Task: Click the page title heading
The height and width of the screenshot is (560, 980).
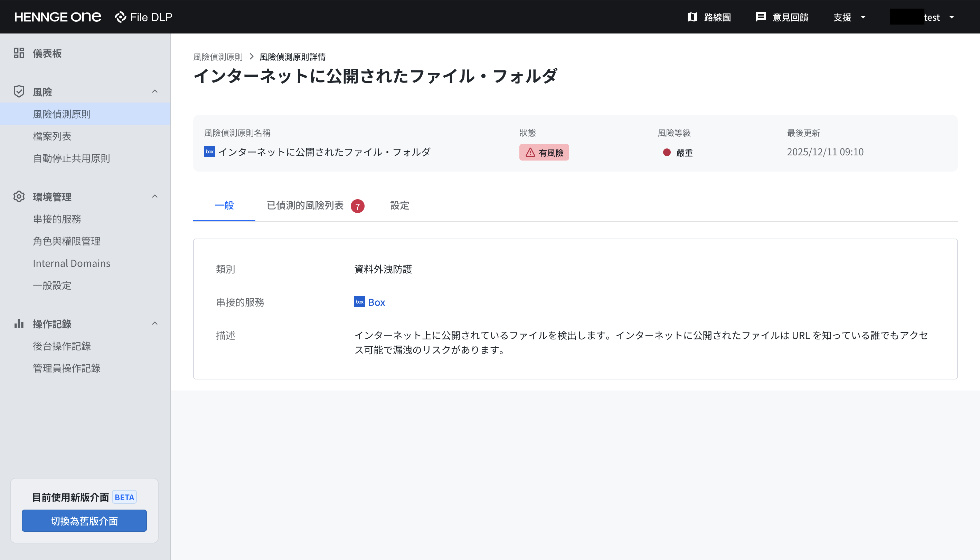Action: 375,76
